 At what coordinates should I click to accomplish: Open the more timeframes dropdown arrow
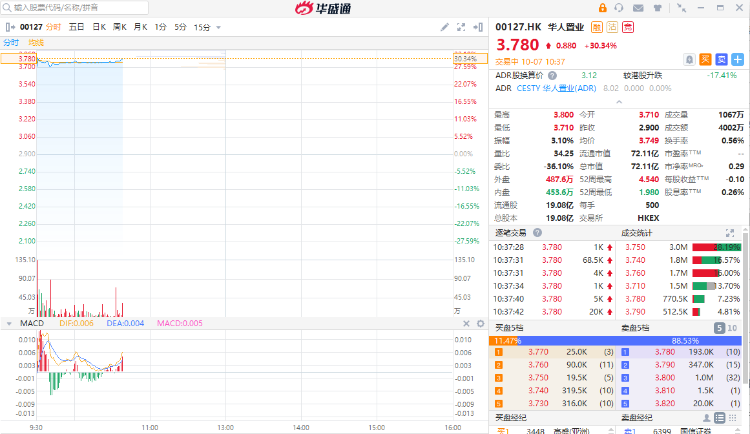coord(219,28)
